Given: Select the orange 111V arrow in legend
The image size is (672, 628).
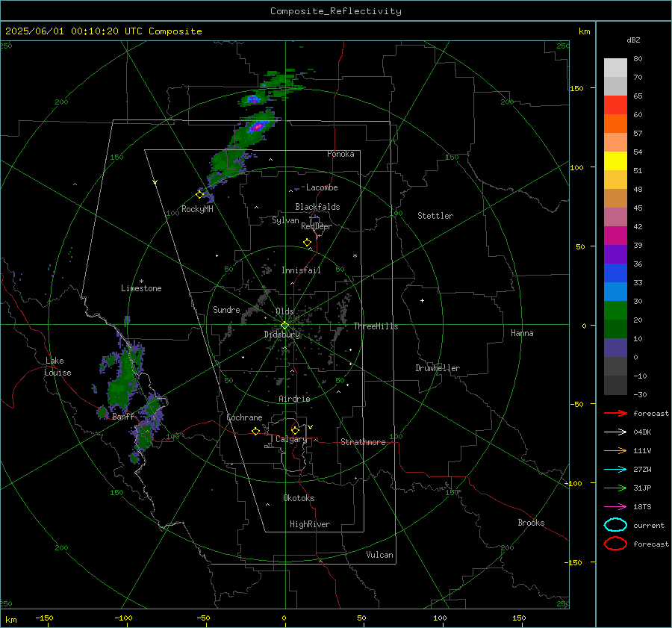Looking at the screenshot, I should coord(615,450).
